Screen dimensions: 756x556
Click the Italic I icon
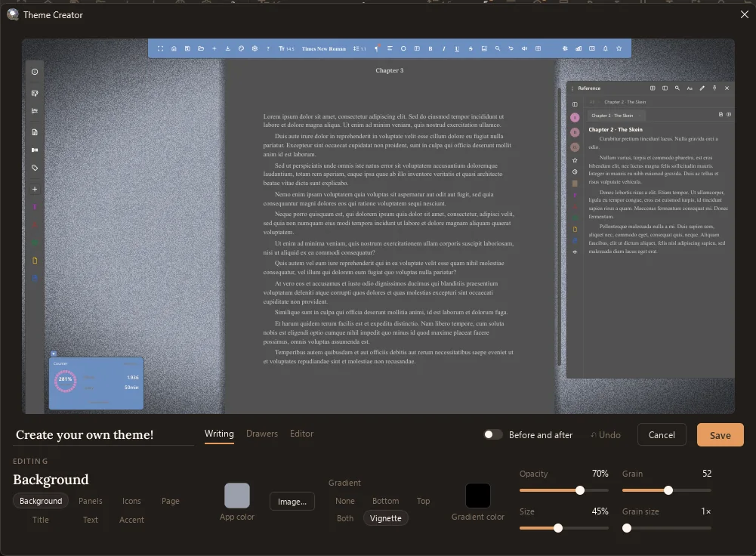click(x=444, y=48)
